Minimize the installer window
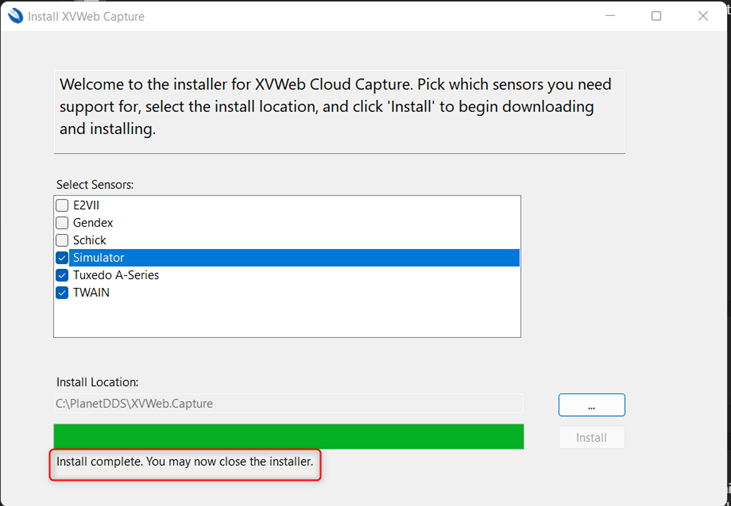 click(x=610, y=16)
